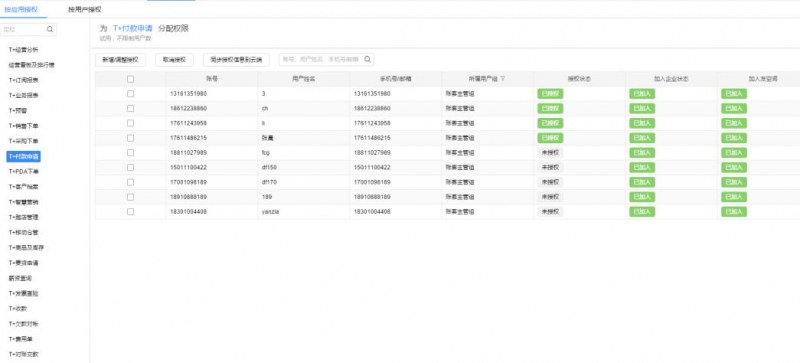
Task: Select T+业务报表 in the sidebar
Action: (x=23, y=95)
